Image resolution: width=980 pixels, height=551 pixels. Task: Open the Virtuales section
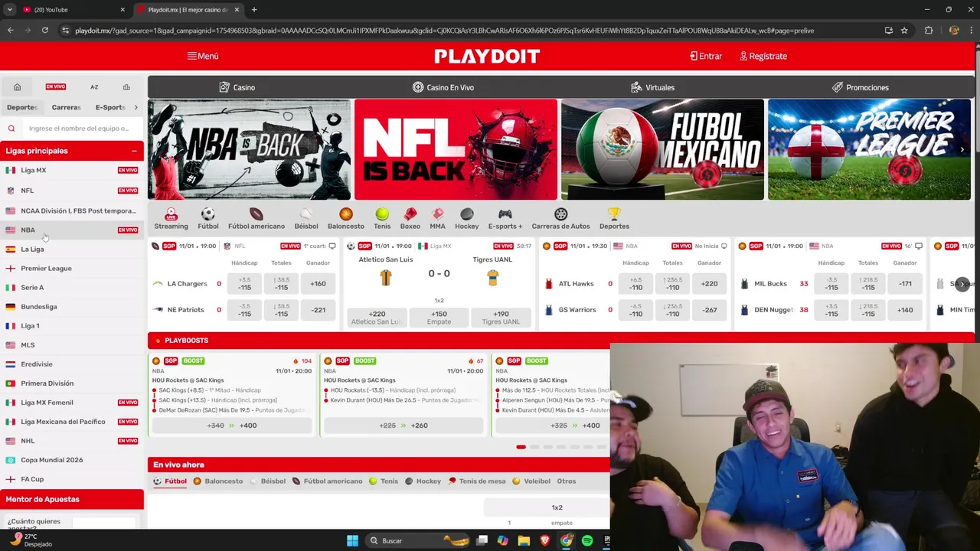[x=652, y=87]
